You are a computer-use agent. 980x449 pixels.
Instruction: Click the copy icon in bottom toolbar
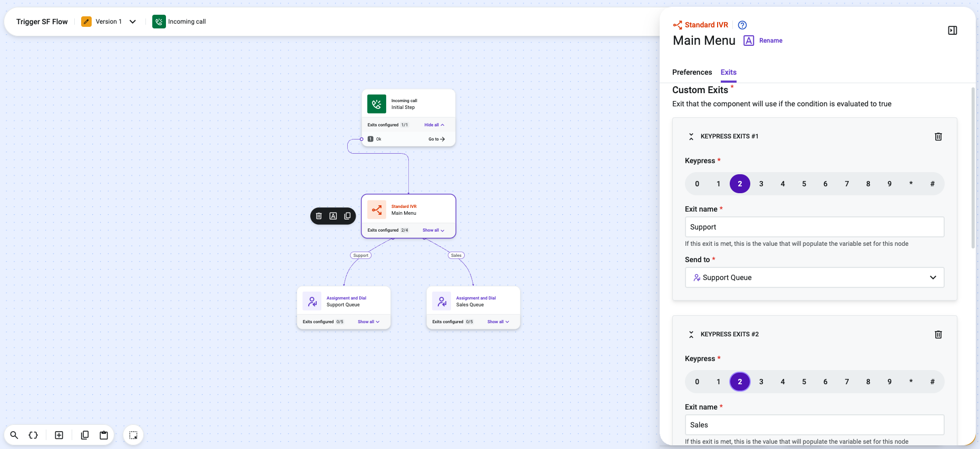pyautogui.click(x=85, y=435)
